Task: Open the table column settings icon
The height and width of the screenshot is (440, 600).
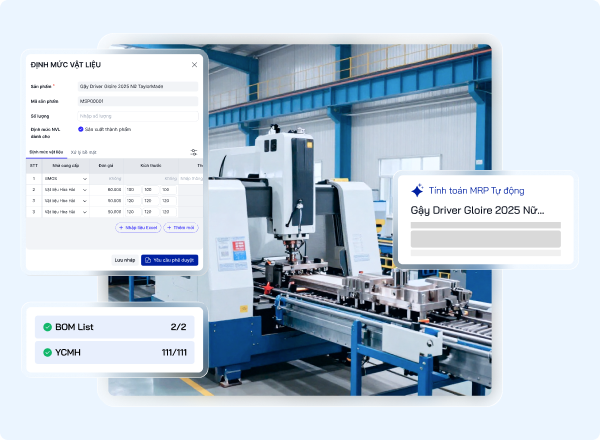Action: (194, 152)
